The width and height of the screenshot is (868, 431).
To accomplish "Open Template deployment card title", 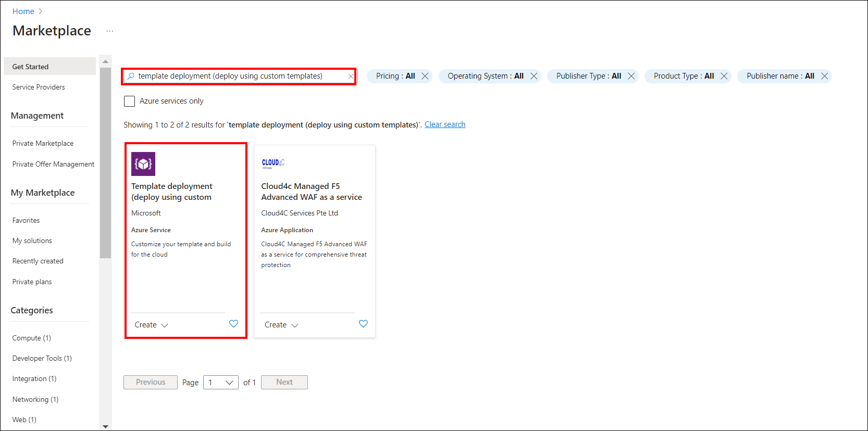I will click(x=172, y=192).
